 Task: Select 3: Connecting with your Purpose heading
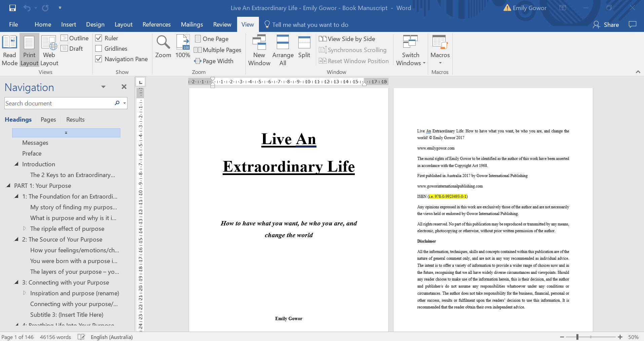66,283
